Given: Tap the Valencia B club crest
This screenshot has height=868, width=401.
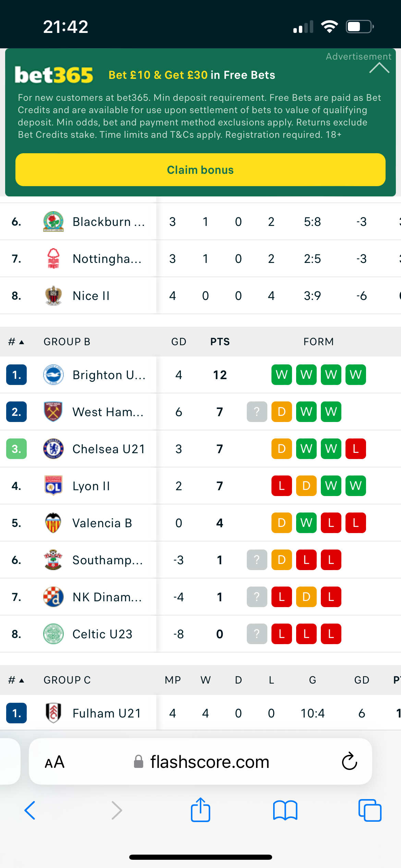Looking at the screenshot, I should [53, 523].
